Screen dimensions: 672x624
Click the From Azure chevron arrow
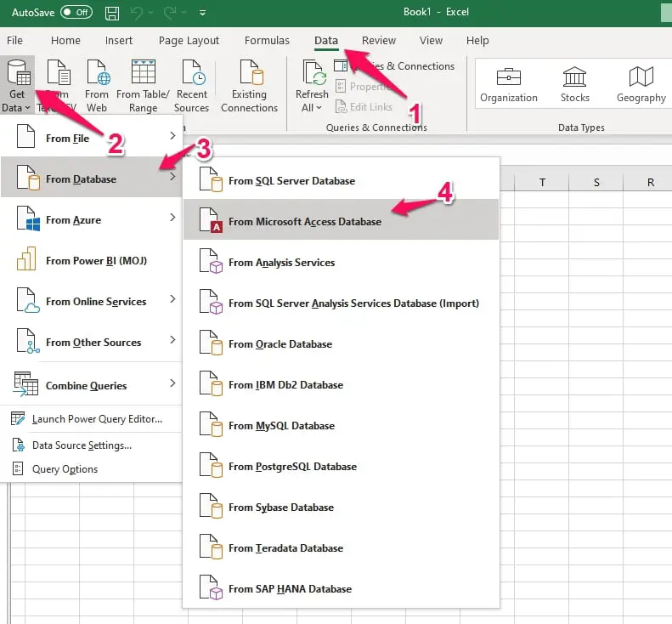tap(172, 218)
